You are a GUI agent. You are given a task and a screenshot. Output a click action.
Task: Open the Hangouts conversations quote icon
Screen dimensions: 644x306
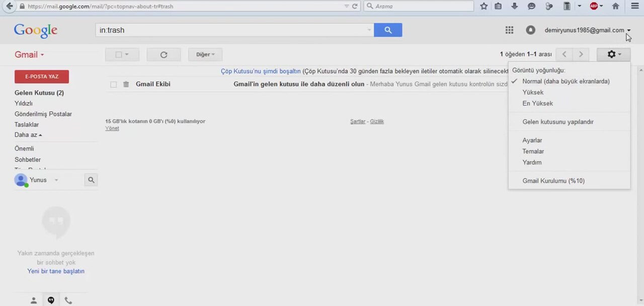click(x=51, y=300)
